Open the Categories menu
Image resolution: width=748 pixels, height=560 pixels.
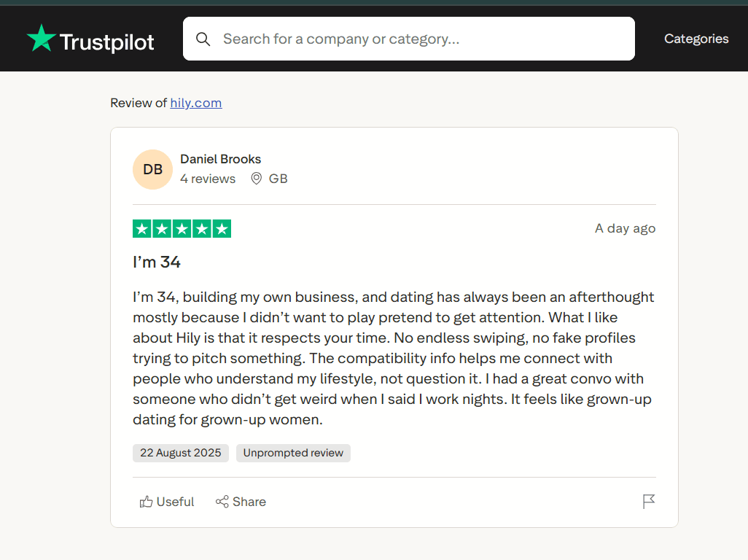click(696, 39)
